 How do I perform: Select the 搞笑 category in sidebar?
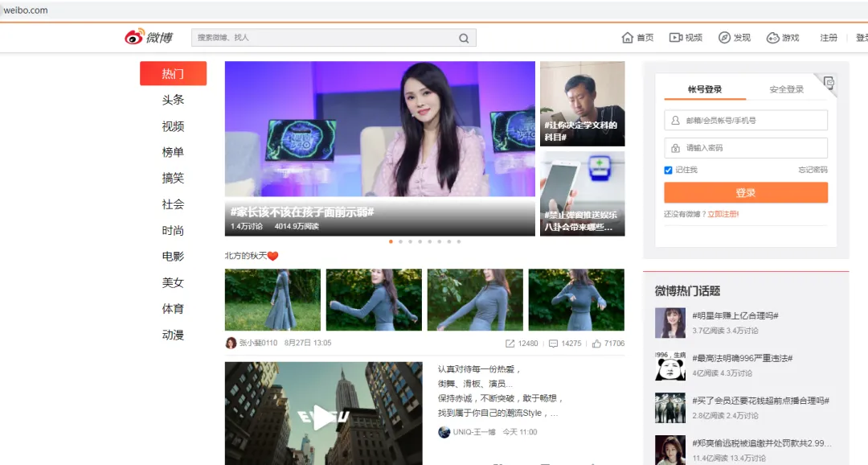click(x=174, y=178)
